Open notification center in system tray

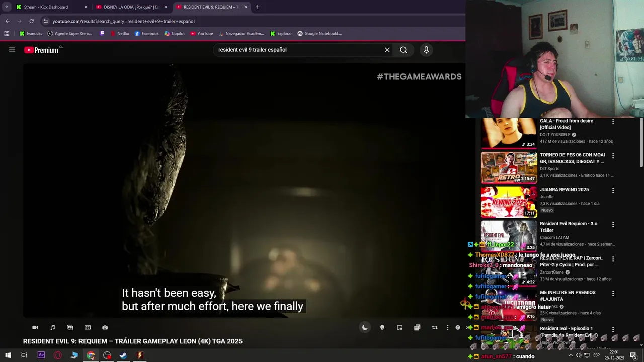coord(633,355)
